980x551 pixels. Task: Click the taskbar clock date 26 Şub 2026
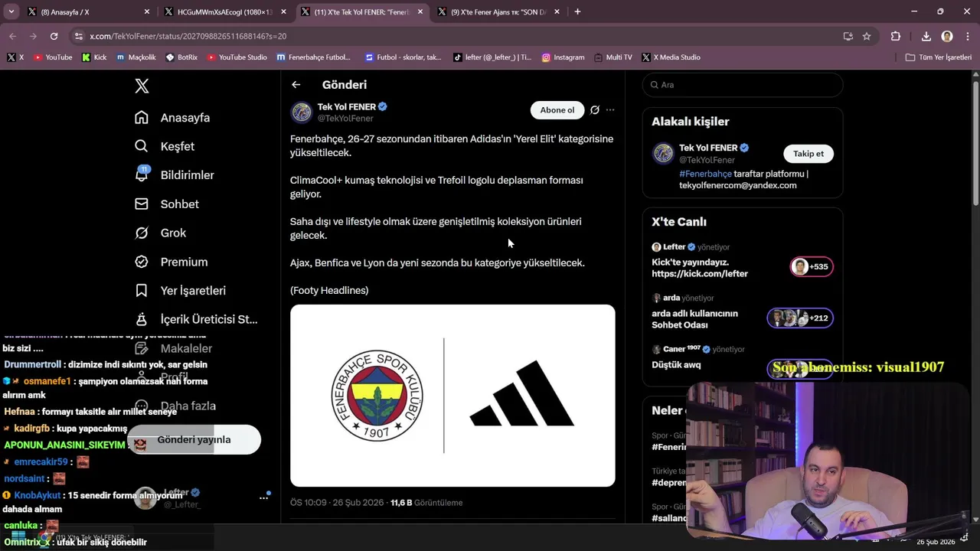(x=936, y=542)
